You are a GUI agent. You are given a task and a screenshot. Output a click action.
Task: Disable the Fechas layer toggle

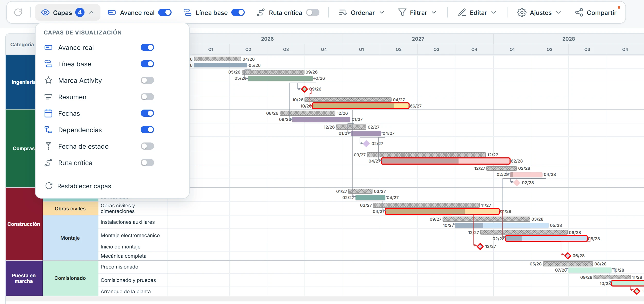coord(147,113)
